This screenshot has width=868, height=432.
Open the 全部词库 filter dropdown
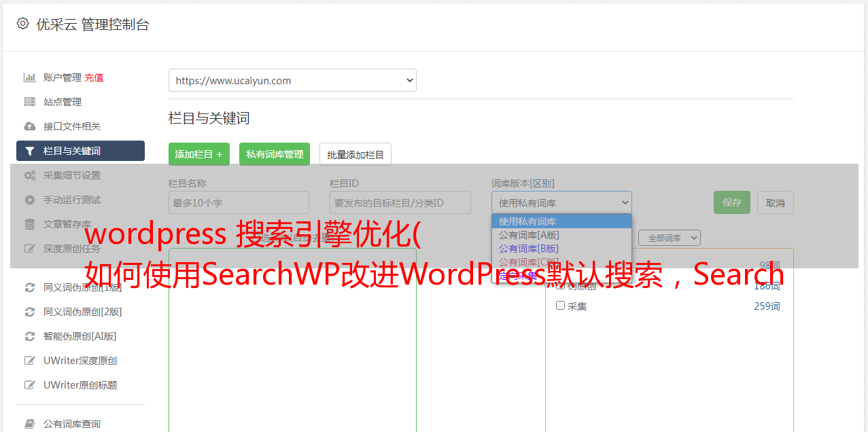click(670, 238)
